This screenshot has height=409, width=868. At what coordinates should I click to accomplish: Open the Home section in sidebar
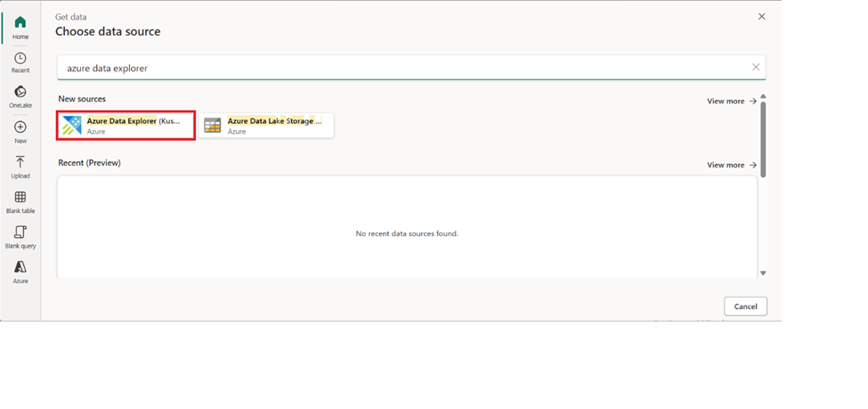click(20, 28)
